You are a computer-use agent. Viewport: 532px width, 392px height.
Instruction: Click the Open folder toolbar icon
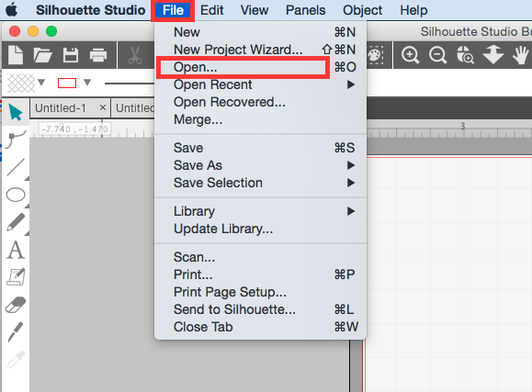[x=42, y=55]
